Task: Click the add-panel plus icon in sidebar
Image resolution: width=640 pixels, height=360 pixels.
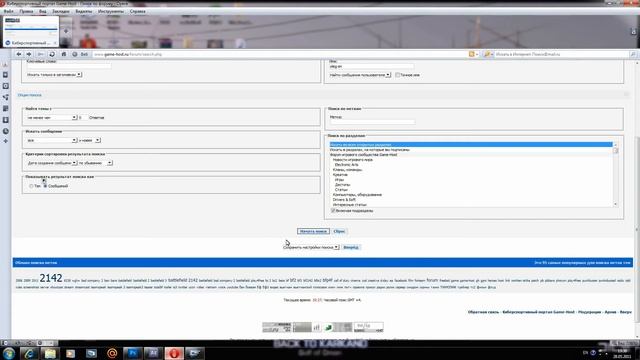Action: point(5,141)
